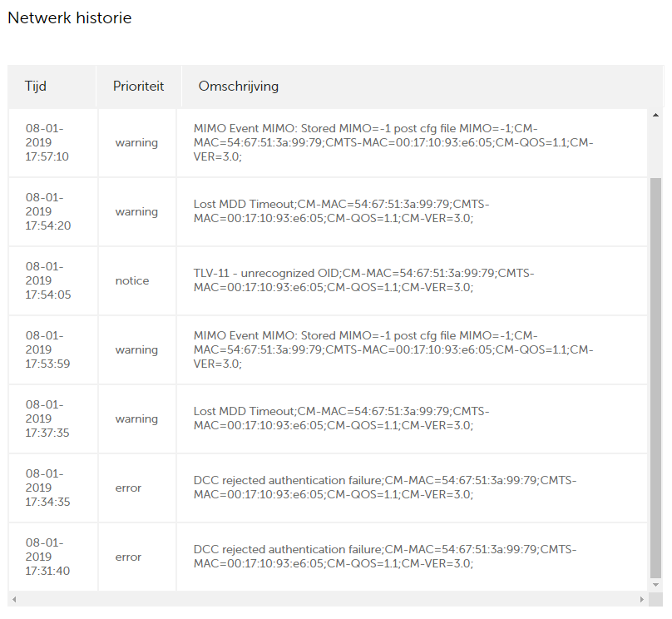
Task: Click the horizontal scroll right arrow
Action: [641, 599]
